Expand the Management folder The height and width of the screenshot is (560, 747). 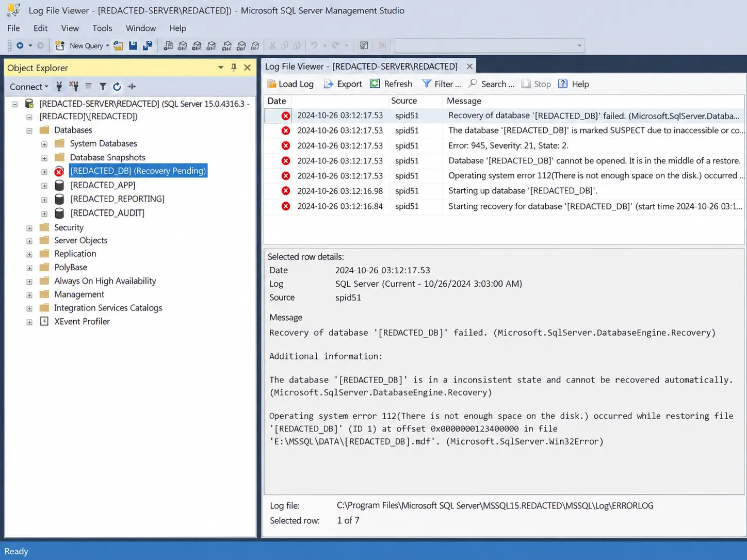click(x=29, y=295)
